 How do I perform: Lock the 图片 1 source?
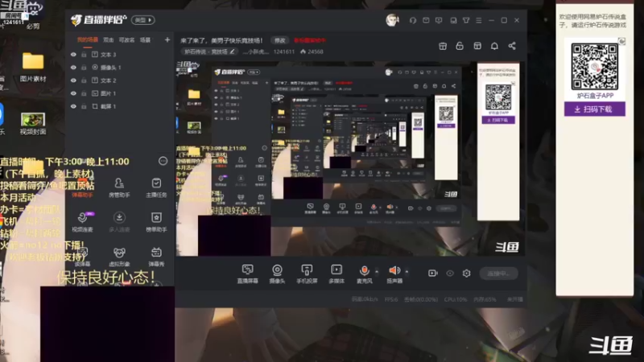84,93
